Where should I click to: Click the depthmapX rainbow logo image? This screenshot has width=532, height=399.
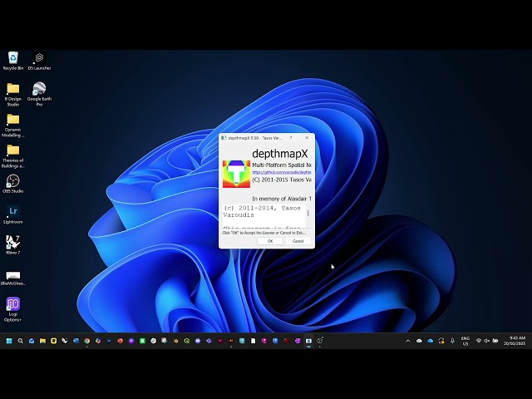[236, 174]
